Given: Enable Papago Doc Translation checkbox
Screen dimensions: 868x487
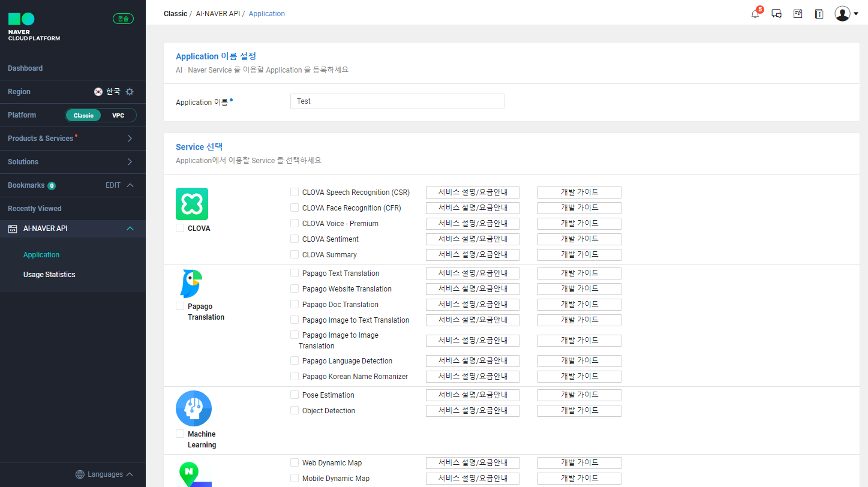Looking at the screenshot, I should click(295, 304).
